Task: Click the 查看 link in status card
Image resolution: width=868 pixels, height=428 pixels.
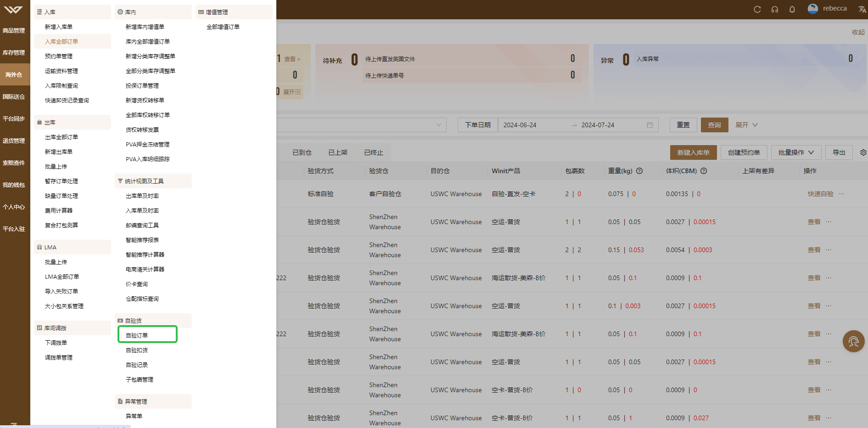Action: click(x=292, y=59)
